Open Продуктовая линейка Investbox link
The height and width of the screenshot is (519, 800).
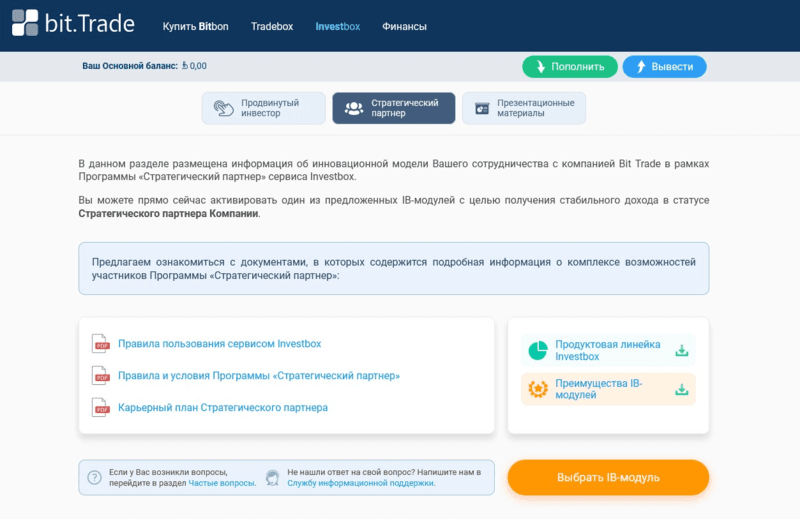(608, 351)
